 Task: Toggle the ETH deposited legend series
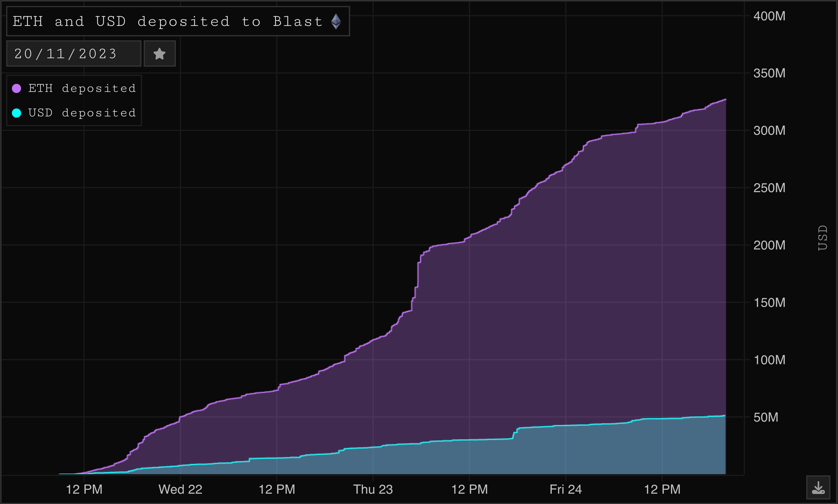coord(82,88)
